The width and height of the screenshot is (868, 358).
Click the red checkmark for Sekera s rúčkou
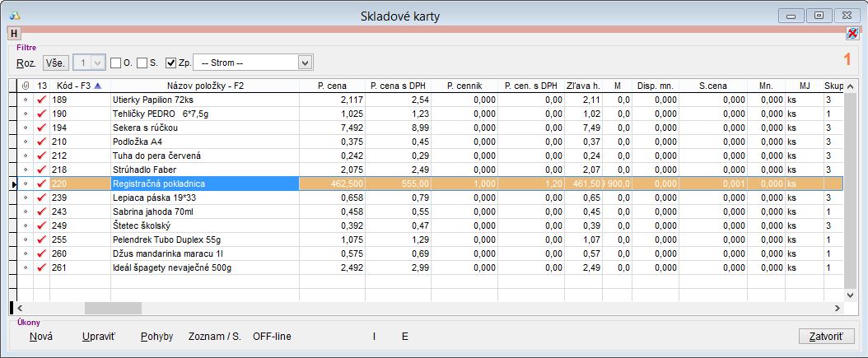click(x=41, y=128)
